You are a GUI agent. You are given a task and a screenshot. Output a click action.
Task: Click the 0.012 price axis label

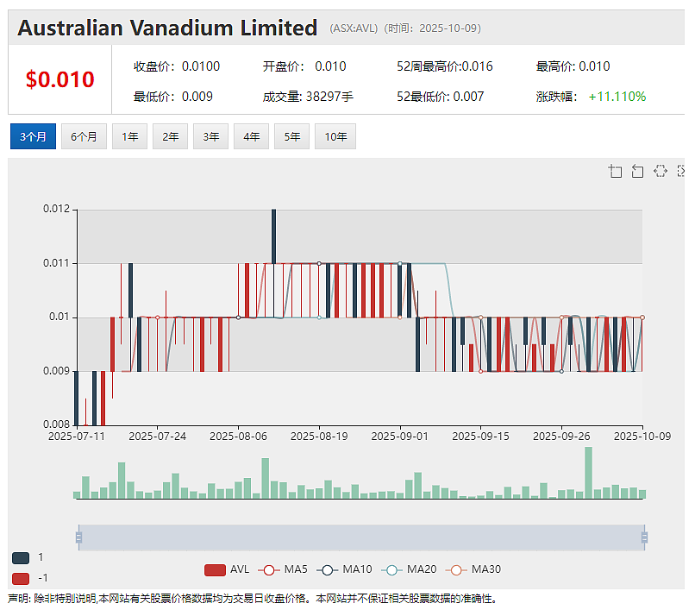pyautogui.click(x=56, y=209)
